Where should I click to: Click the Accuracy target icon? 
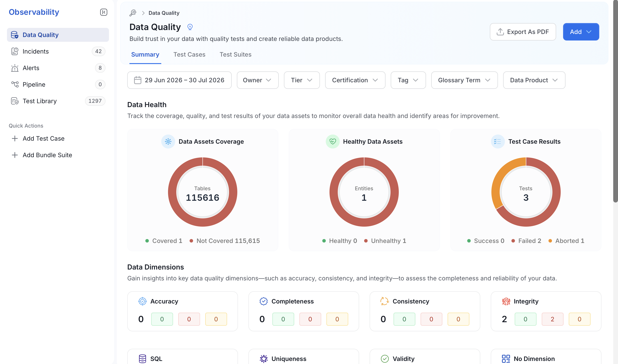tap(143, 301)
